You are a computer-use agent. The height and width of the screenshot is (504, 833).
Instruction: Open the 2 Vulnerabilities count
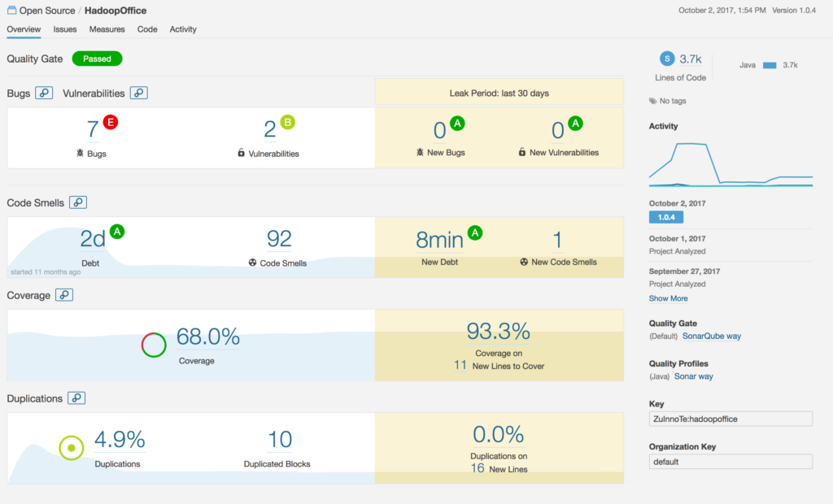pyautogui.click(x=270, y=129)
